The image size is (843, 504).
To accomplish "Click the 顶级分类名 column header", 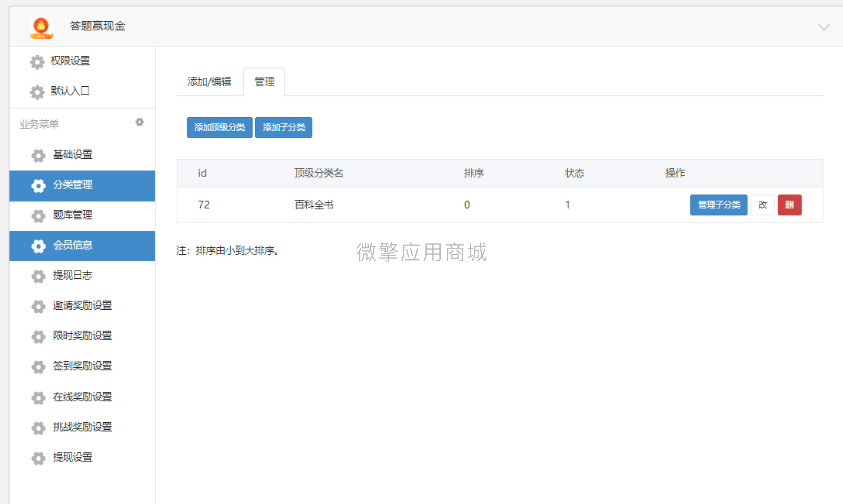I will [x=319, y=173].
